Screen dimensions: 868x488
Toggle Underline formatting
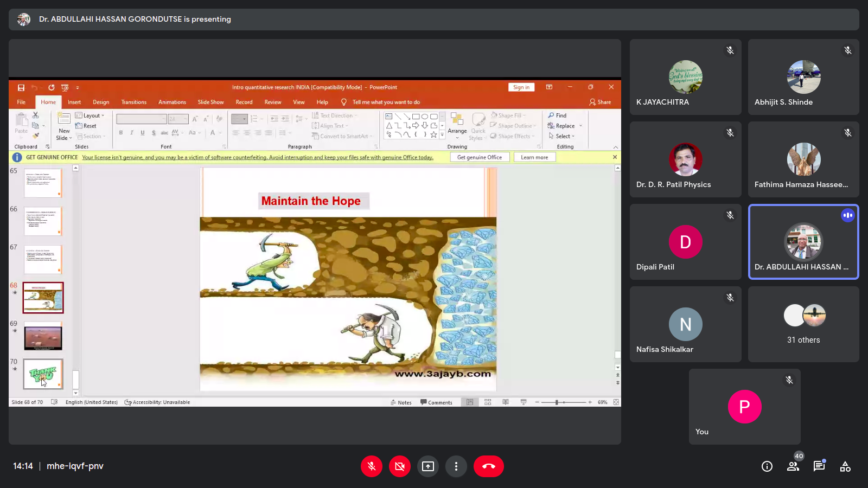coord(143,132)
